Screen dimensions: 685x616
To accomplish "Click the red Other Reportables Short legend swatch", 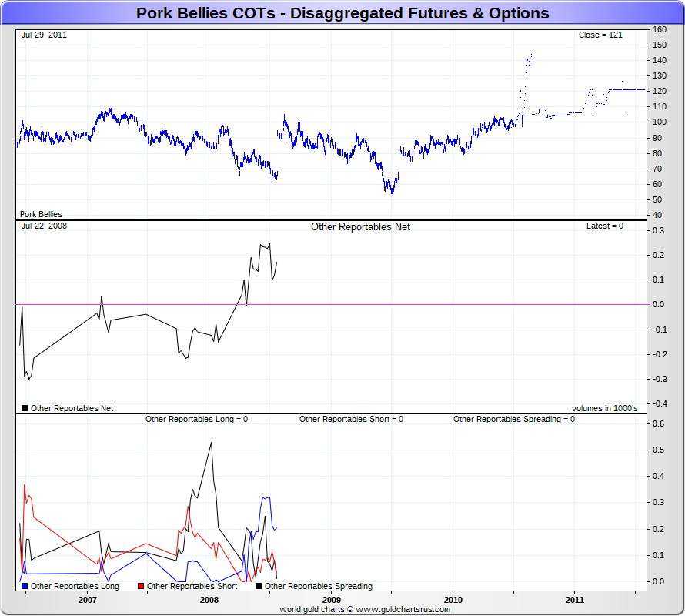I will tap(141, 586).
